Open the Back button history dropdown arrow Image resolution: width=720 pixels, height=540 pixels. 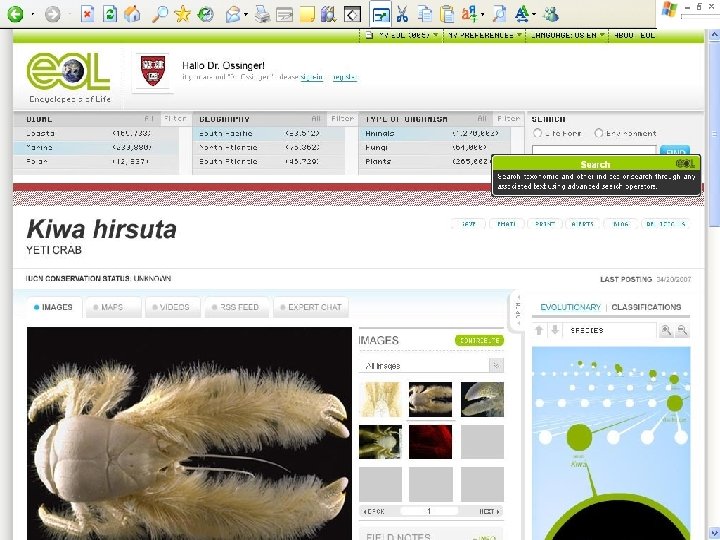pos(33,15)
